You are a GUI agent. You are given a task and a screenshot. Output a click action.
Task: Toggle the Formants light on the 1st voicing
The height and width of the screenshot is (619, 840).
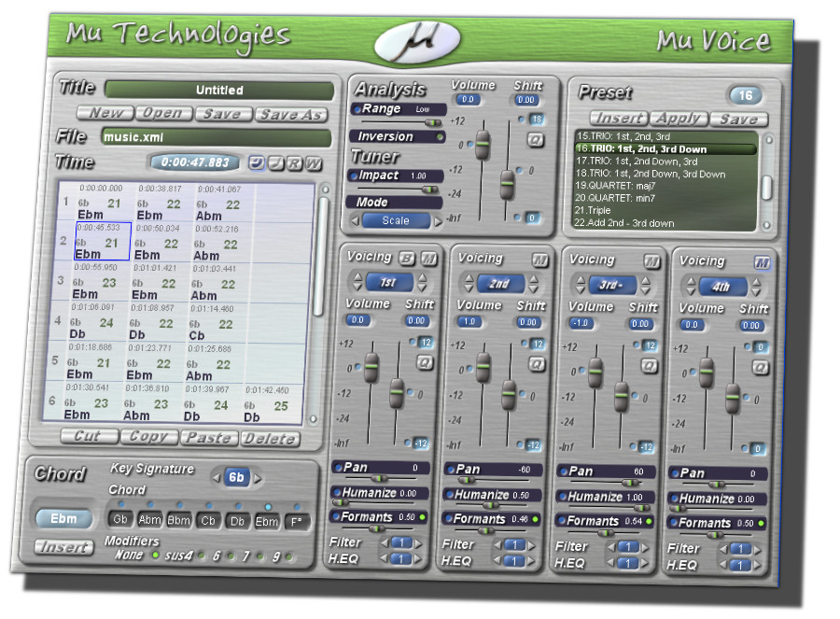pos(423,517)
